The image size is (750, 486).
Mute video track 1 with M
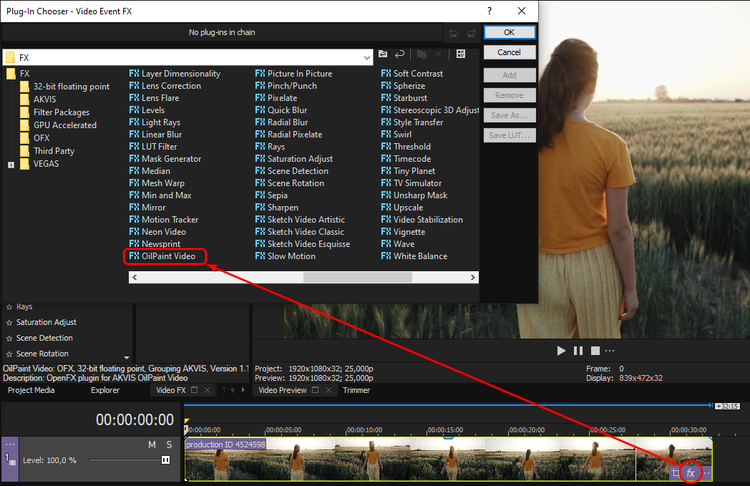[x=152, y=445]
